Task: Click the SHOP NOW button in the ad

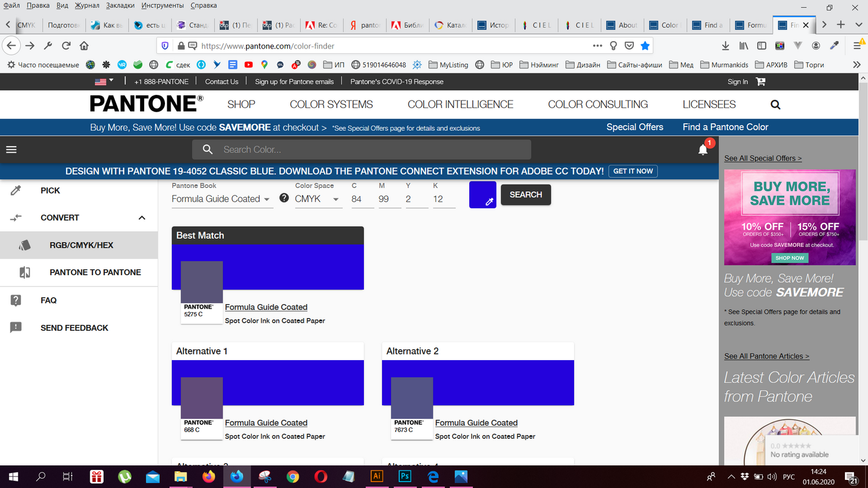Action: 790,258
